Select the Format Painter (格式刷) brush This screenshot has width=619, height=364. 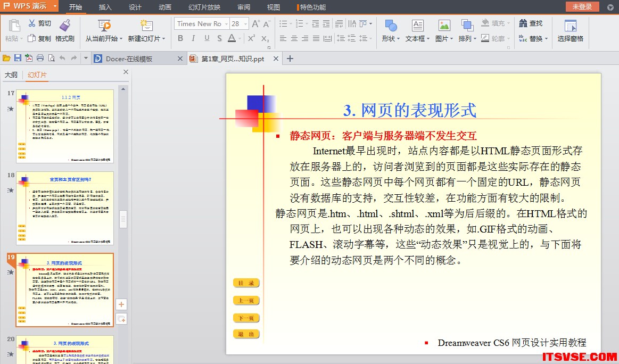[65, 25]
